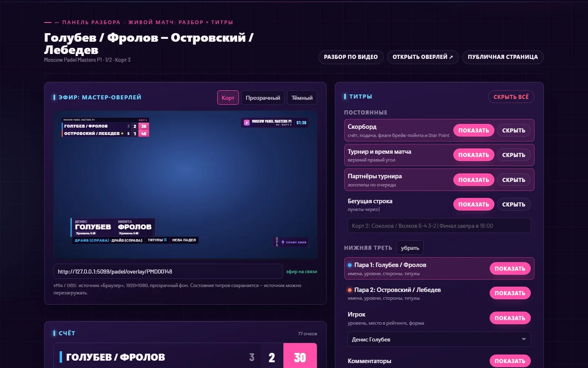Open the 'Разбор по видео' page
The width and height of the screenshot is (588, 368).
[x=351, y=57]
